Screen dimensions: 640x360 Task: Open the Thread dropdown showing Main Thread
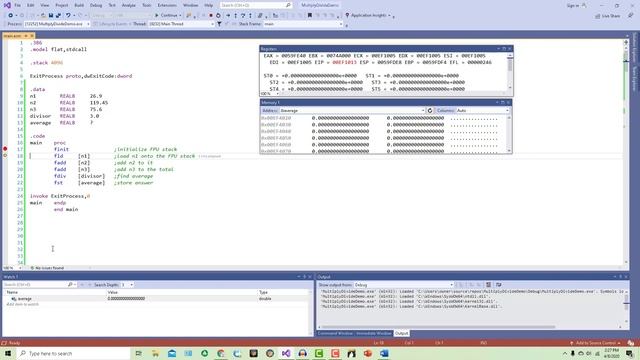pos(181,24)
